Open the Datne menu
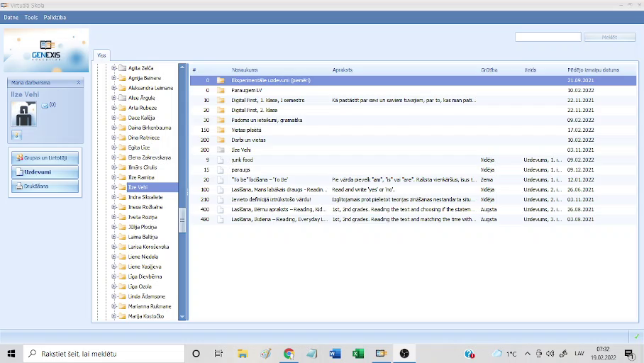Image resolution: width=644 pixels, height=363 pixels. tap(11, 17)
